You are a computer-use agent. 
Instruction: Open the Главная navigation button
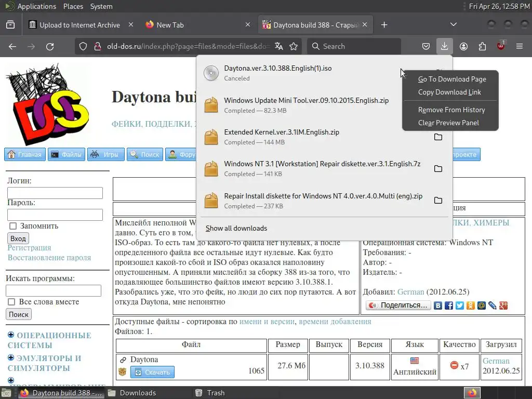coord(25,154)
